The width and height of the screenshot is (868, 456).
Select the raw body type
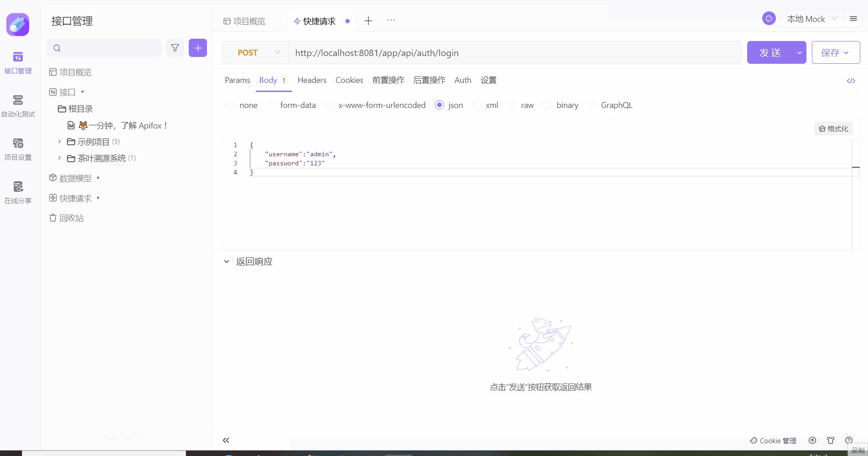[x=512, y=105]
